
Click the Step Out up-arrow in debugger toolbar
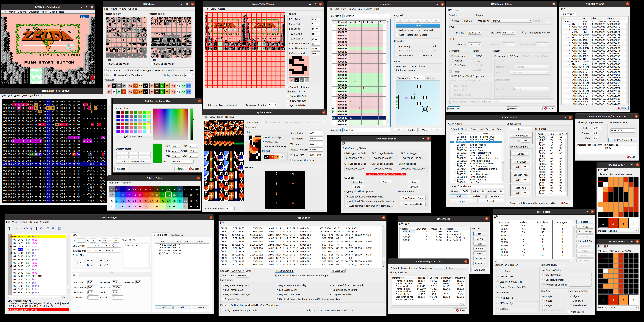pos(36,228)
